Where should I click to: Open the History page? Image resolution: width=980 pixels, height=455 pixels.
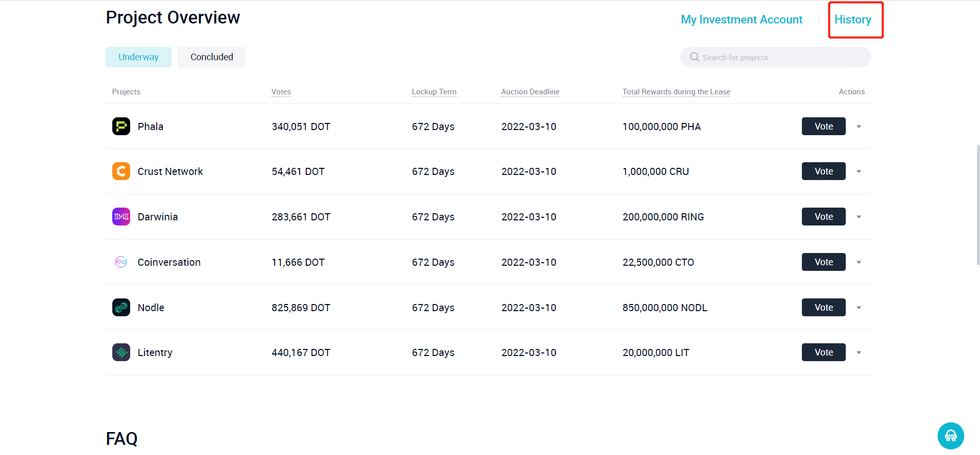coord(853,19)
